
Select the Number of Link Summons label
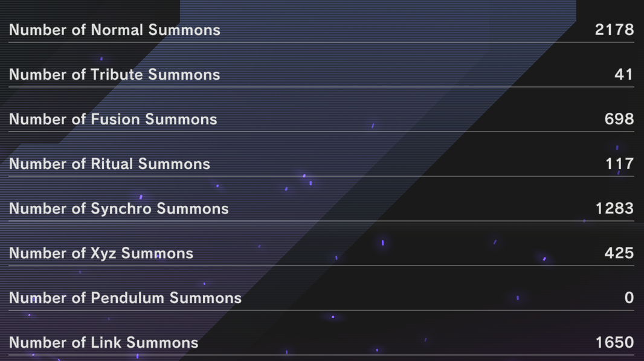[103, 343]
